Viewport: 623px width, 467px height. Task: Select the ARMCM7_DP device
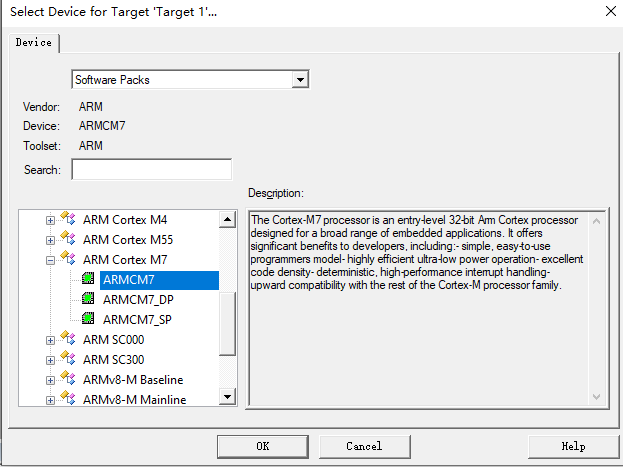click(x=138, y=300)
